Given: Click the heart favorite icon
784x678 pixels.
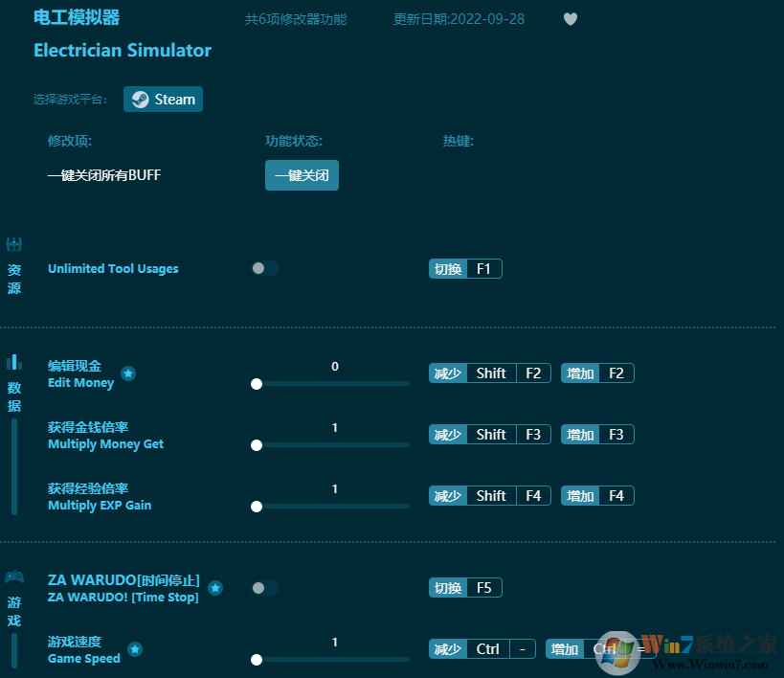Looking at the screenshot, I should tap(571, 19).
